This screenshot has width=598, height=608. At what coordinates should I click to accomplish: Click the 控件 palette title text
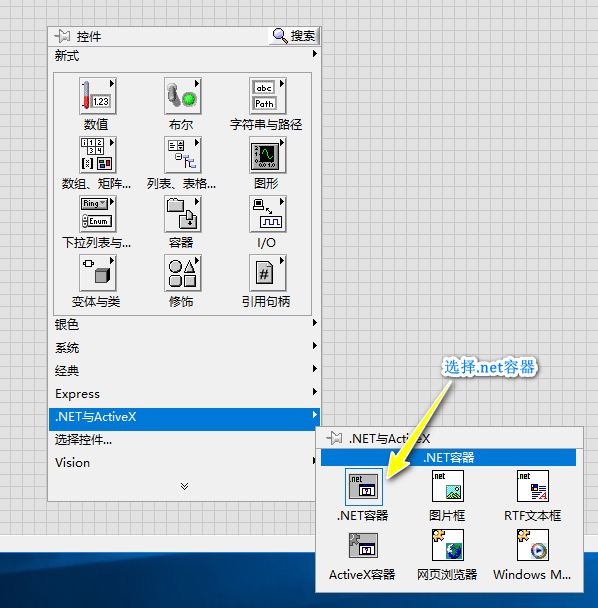[x=89, y=36]
